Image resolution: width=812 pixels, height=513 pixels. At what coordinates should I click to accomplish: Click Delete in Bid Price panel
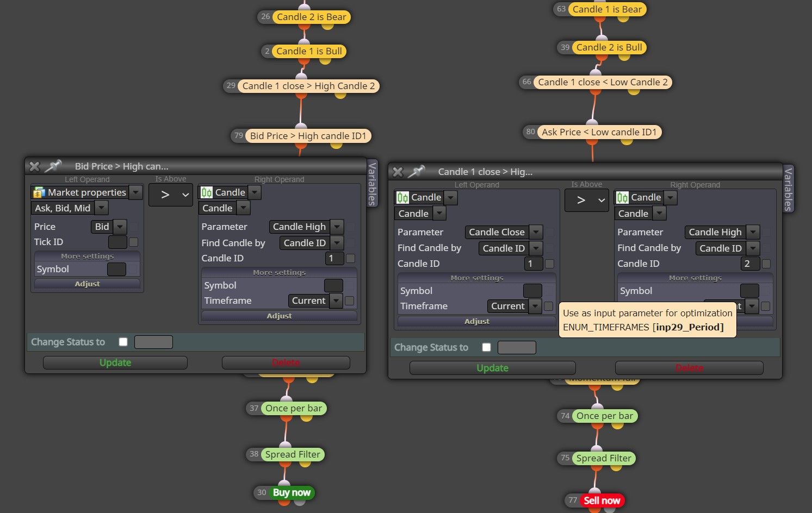[x=286, y=362]
